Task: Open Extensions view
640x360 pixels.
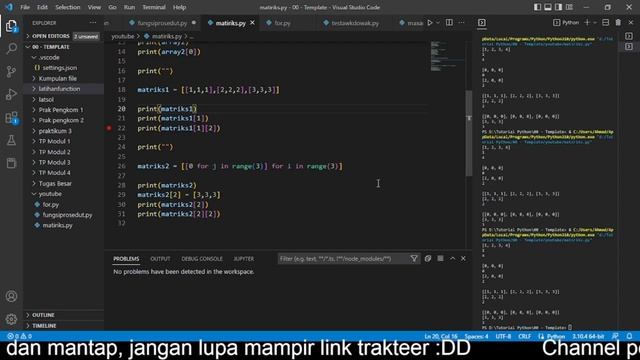Action: click(11, 118)
